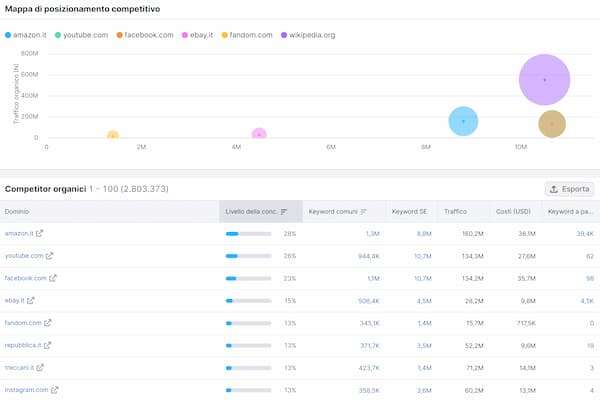Click the Esporta button
This screenshot has width=600, height=400.
[569, 188]
